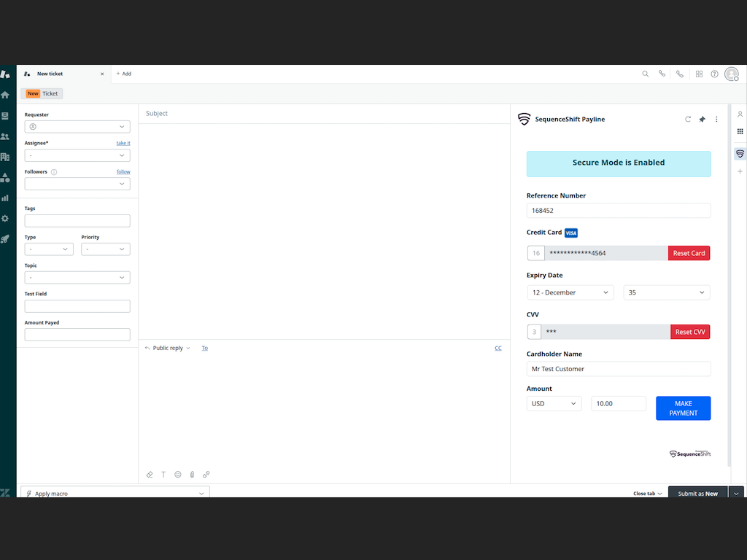Pin the SequenceShift Payline panel
This screenshot has height=560, width=747.
pyautogui.click(x=702, y=119)
